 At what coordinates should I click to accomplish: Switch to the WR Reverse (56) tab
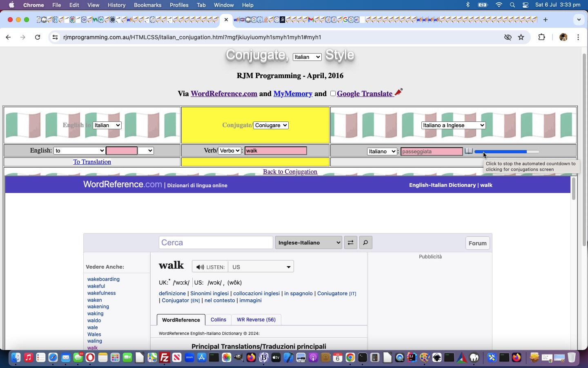click(256, 320)
